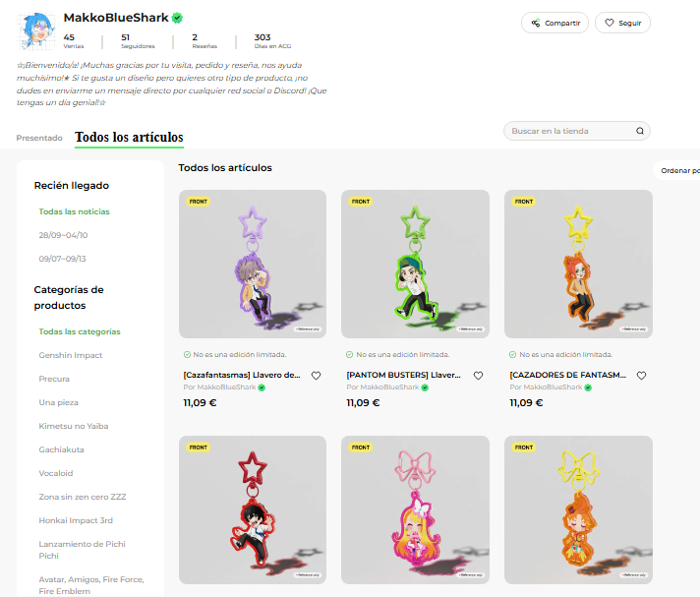Screen dimensions: 700x597
Task: Open the green star keychain thumbnail
Action: (x=415, y=264)
